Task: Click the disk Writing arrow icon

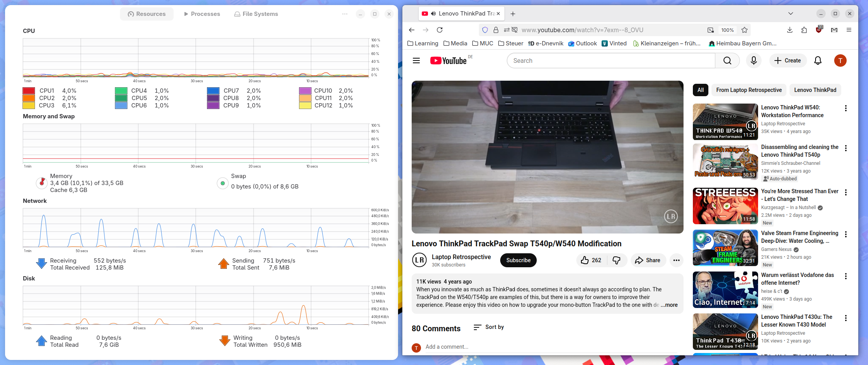Action: click(x=225, y=341)
